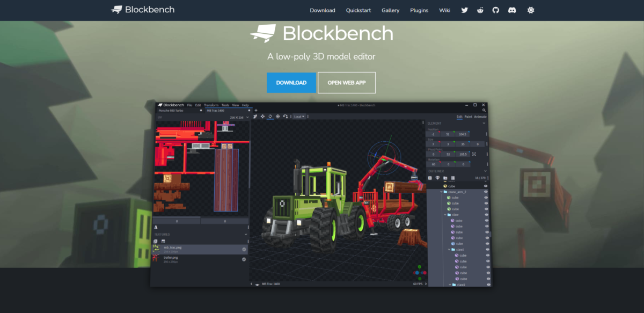The width and height of the screenshot is (644, 313).
Task: Toggle visibility of the claw group
Action: (x=486, y=215)
